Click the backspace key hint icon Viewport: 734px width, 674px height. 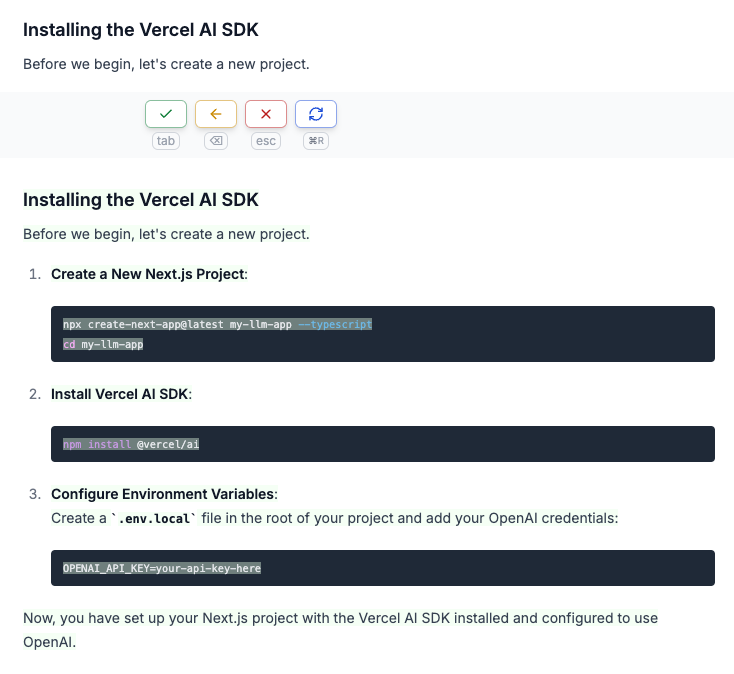[x=216, y=141]
